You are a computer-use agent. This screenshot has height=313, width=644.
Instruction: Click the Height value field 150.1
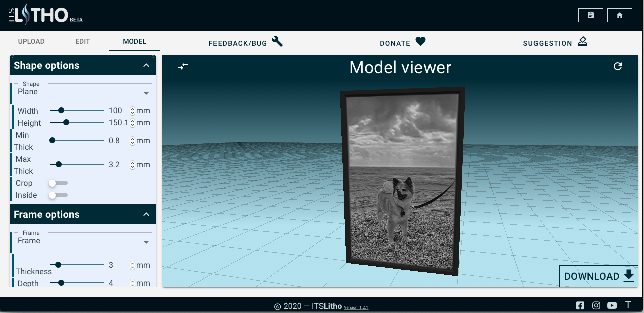point(119,123)
